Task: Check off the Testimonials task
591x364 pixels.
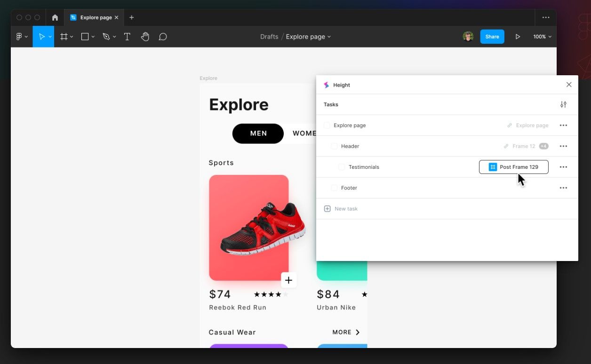Action: (341, 167)
